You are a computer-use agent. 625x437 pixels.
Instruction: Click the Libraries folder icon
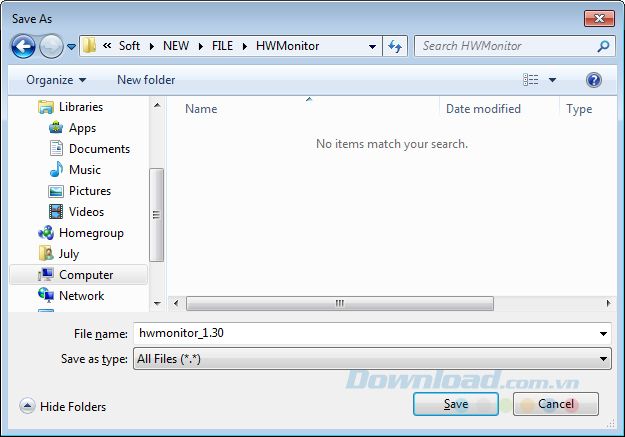click(46, 107)
